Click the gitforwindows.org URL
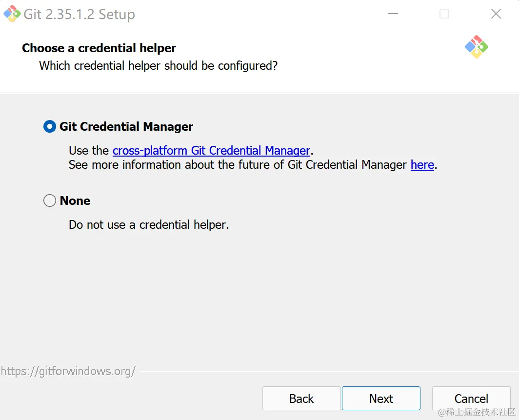 click(x=68, y=371)
